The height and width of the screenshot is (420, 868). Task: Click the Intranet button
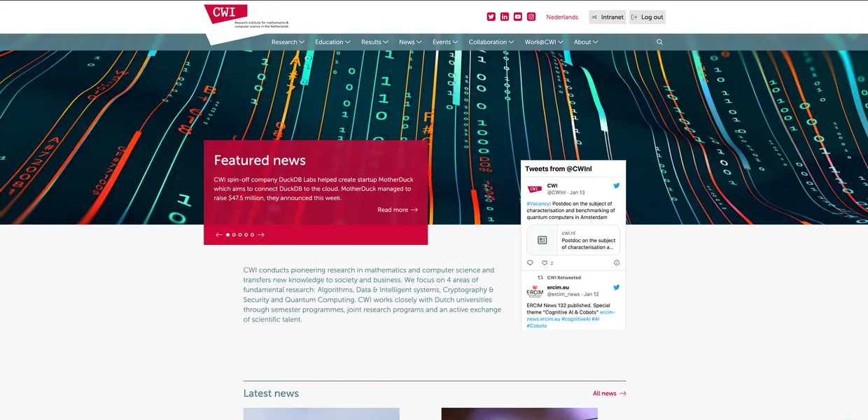(x=606, y=17)
